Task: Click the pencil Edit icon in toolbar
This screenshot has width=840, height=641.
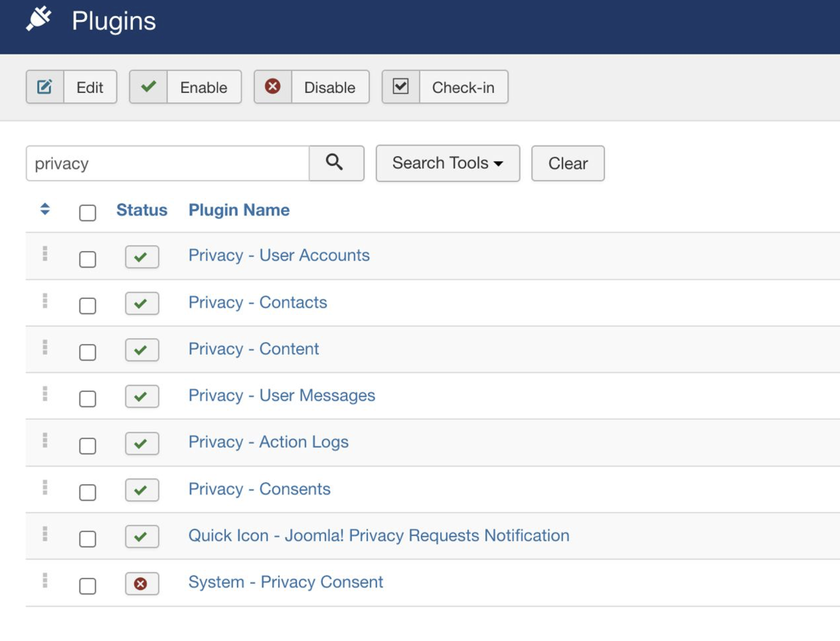Action: click(x=44, y=87)
